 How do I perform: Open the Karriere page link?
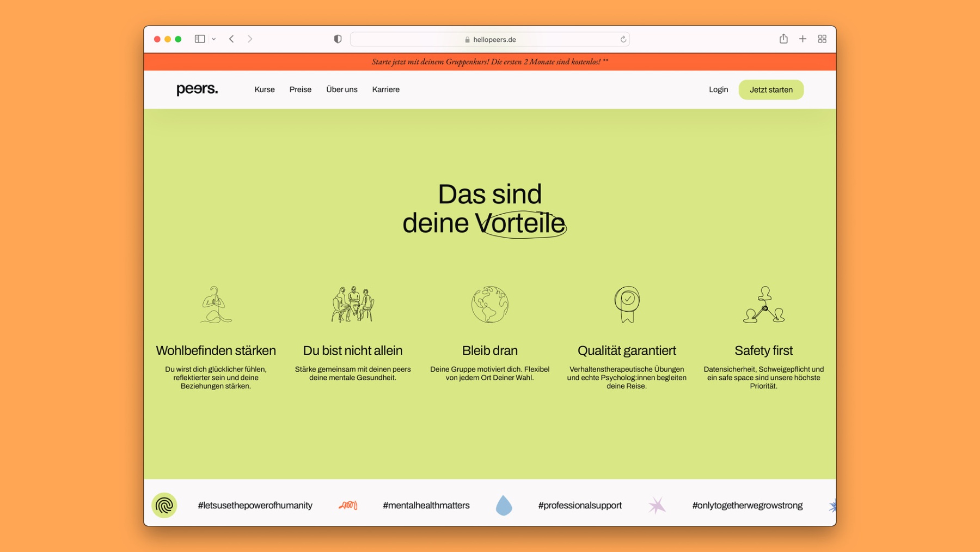(x=386, y=89)
